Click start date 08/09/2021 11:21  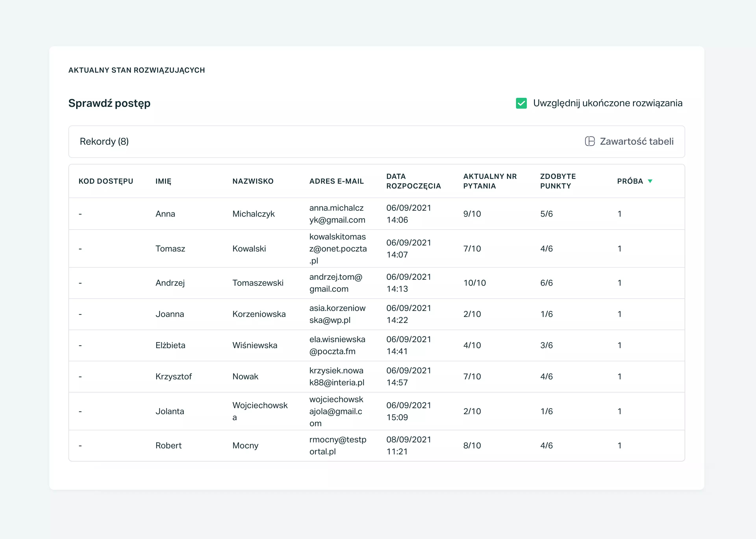[x=409, y=445]
